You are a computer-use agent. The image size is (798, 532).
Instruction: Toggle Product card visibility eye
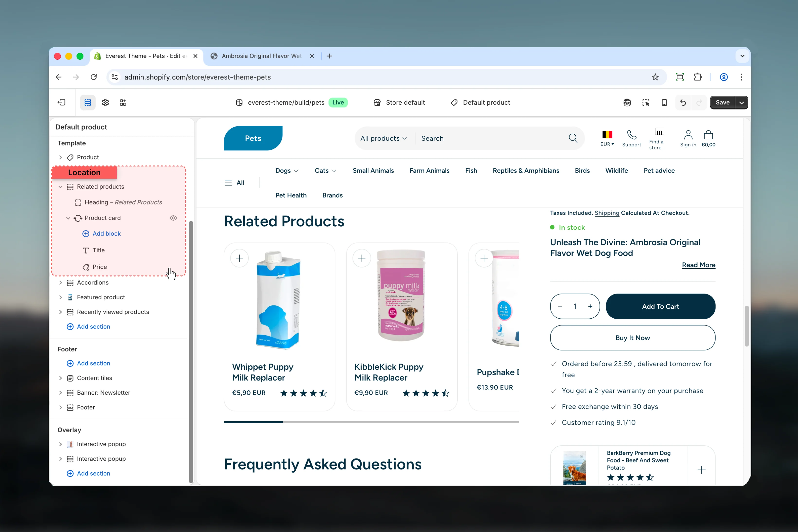point(173,218)
